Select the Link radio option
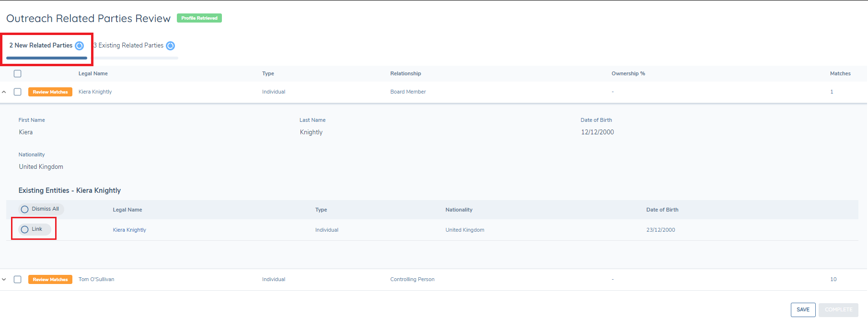The width and height of the screenshot is (868, 331). (x=25, y=230)
